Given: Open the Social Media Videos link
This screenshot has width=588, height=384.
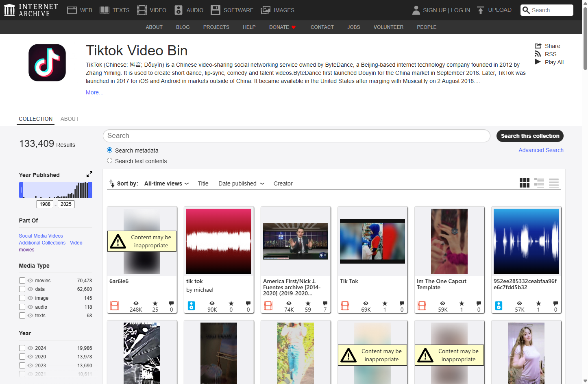Looking at the screenshot, I should [41, 236].
